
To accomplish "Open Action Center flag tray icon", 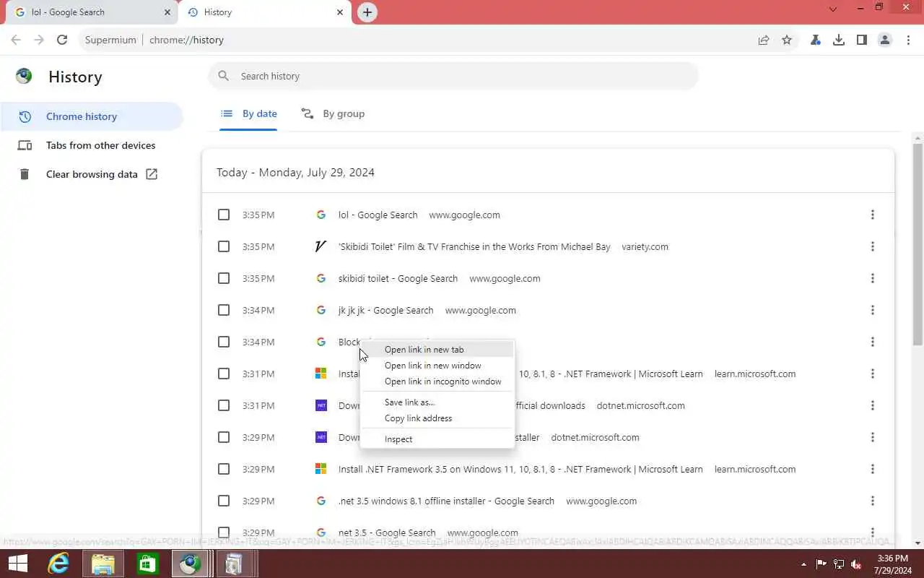I will coord(821,564).
